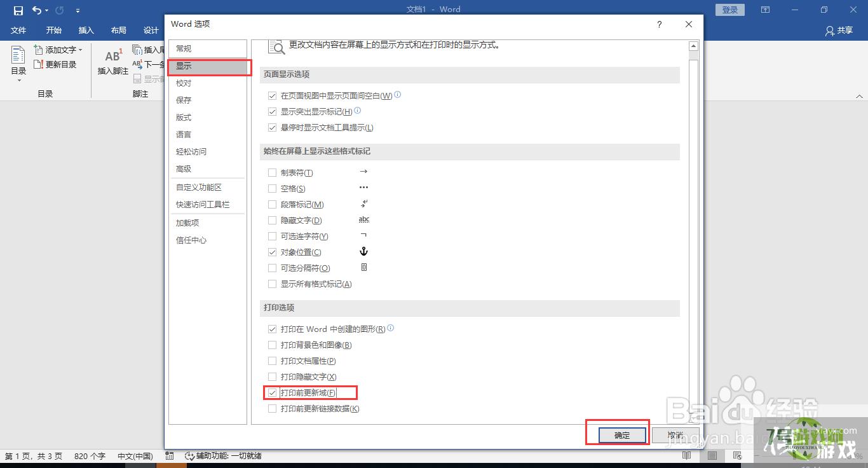Open ribbon display options icon

coord(766,10)
